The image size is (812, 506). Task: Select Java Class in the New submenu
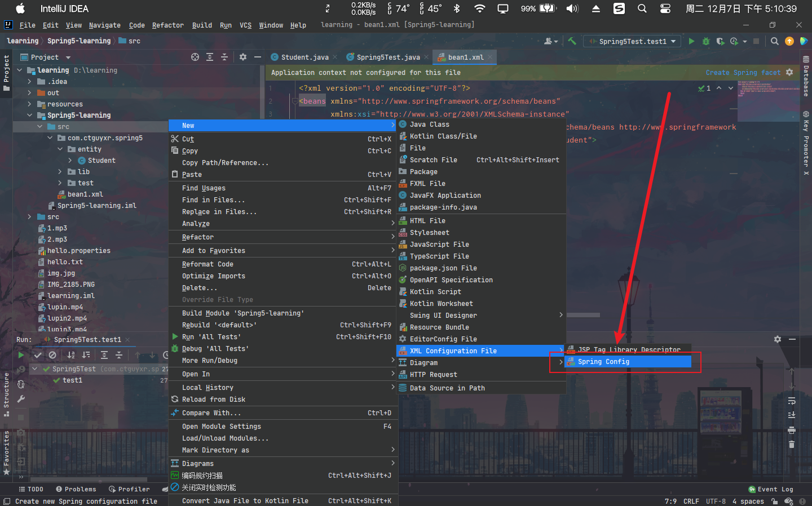tap(482, 124)
